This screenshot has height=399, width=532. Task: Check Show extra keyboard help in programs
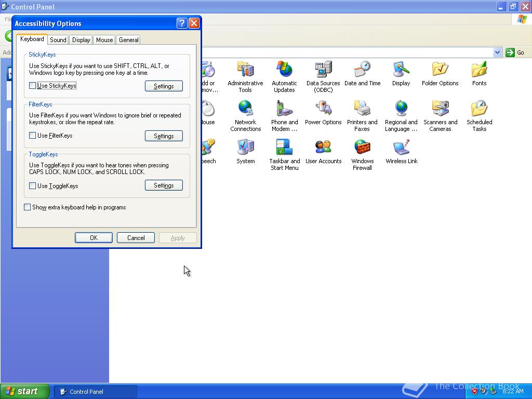click(27, 207)
